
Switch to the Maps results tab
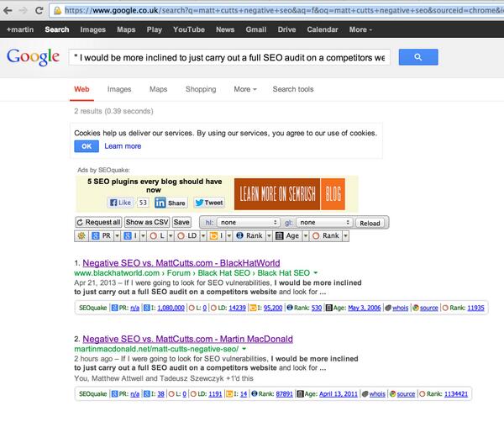click(x=158, y=89)
